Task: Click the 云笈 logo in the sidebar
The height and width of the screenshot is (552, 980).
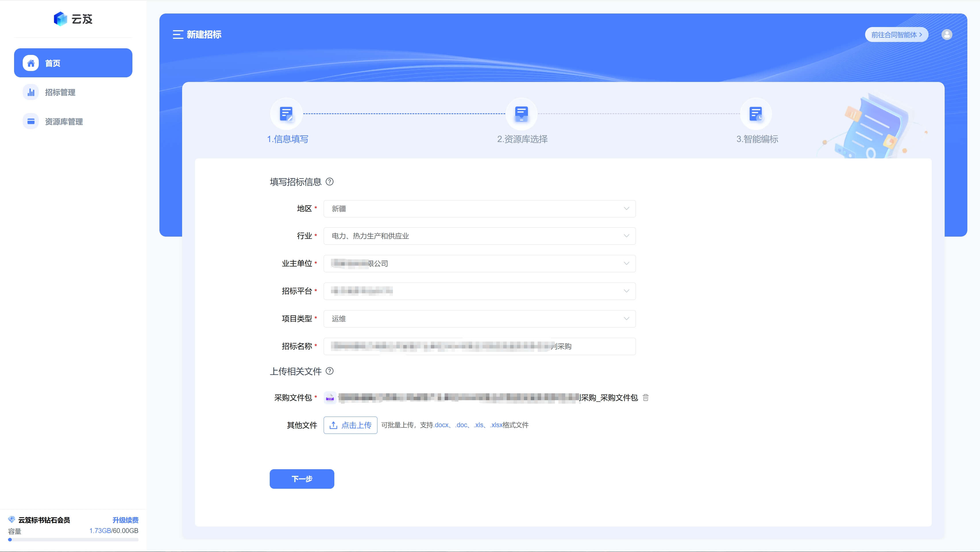Action: [x=73, y=19]
